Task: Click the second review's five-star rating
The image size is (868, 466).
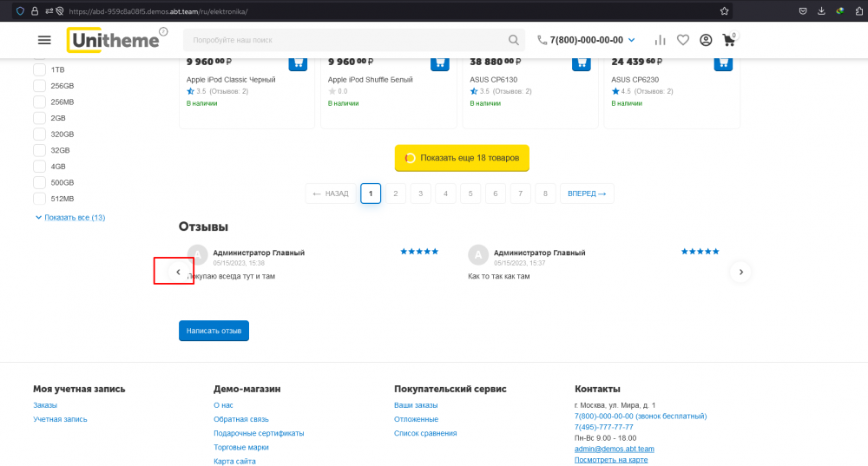Action: 700,252
